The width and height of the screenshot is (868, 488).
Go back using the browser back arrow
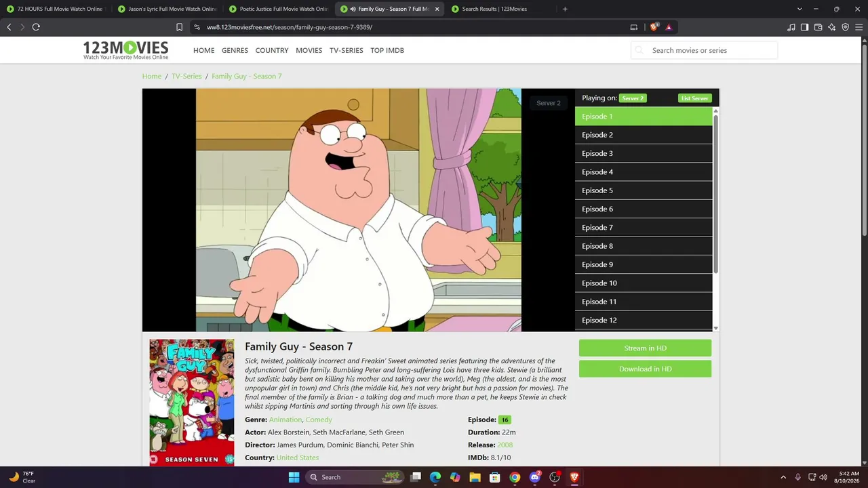pyautogui.click(x=9, y=27)
